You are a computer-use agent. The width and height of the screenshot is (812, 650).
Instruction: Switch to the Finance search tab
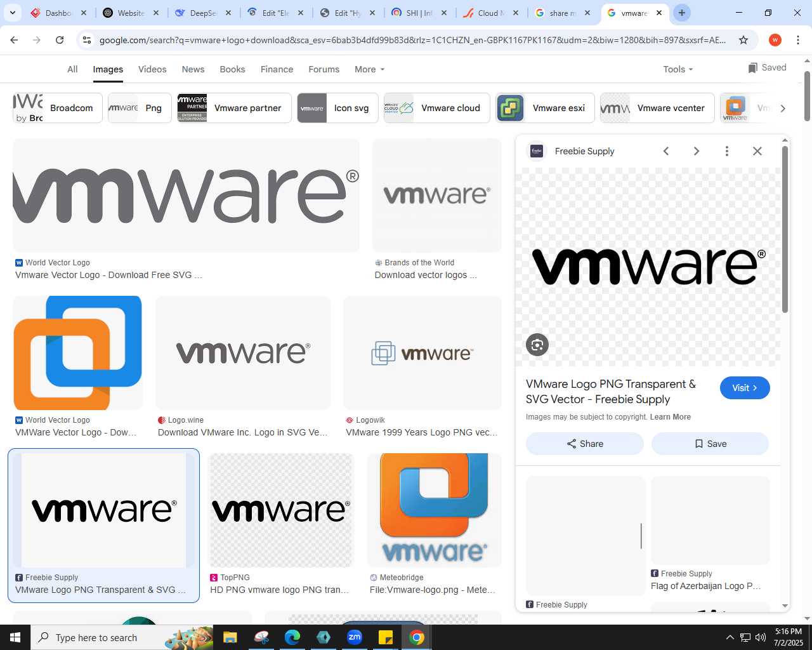(x=277, y=69)
